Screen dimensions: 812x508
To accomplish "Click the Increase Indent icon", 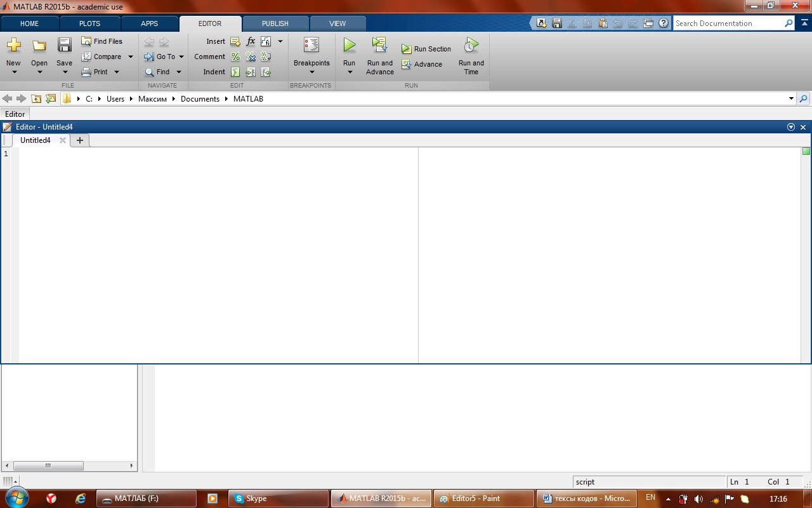I will pos(251,72).
